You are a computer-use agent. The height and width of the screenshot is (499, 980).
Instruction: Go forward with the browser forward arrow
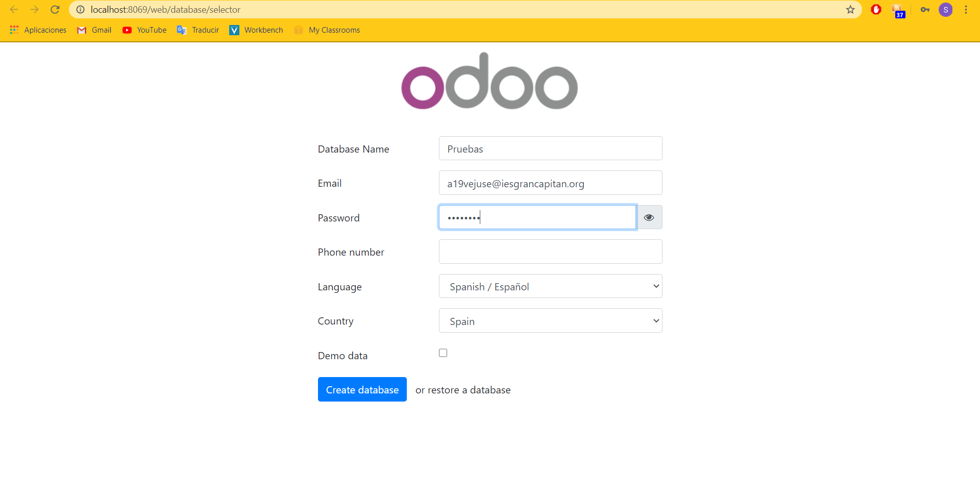point(35,10)
